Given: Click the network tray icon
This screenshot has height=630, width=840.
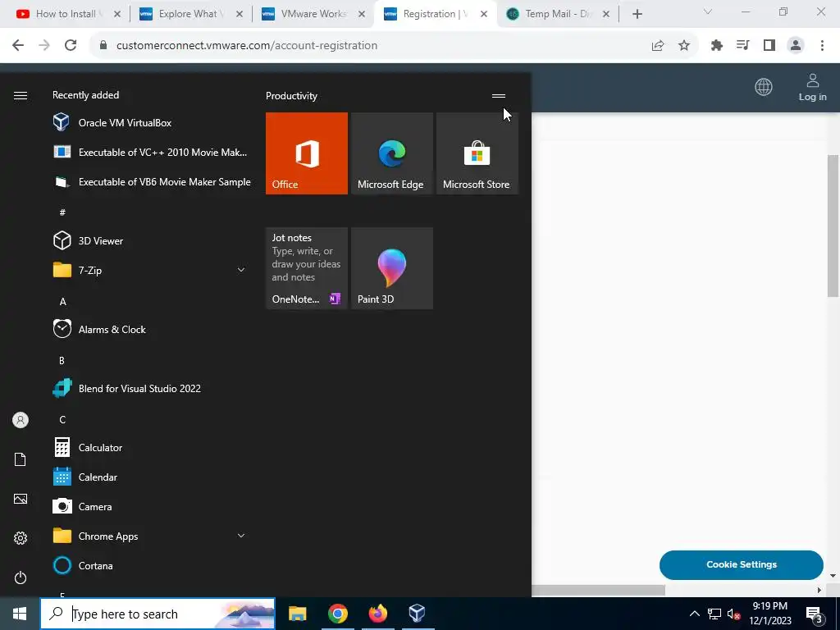Looking at the screenshot, I should [714, 614].
